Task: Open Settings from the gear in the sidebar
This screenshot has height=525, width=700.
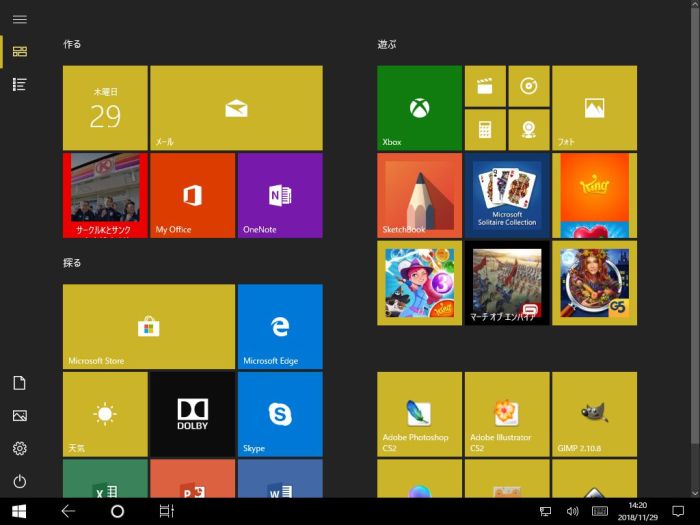Action: [19, 448]
